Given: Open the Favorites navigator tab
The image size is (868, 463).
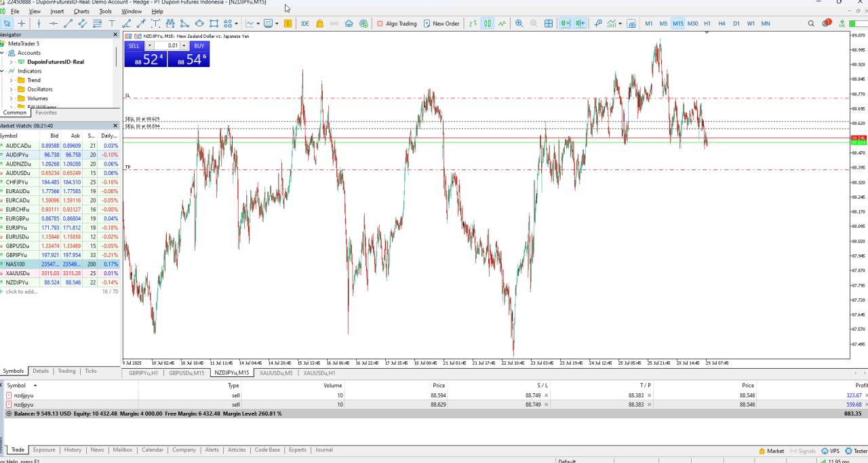Looking at the screenshot, I should [46, 113].
